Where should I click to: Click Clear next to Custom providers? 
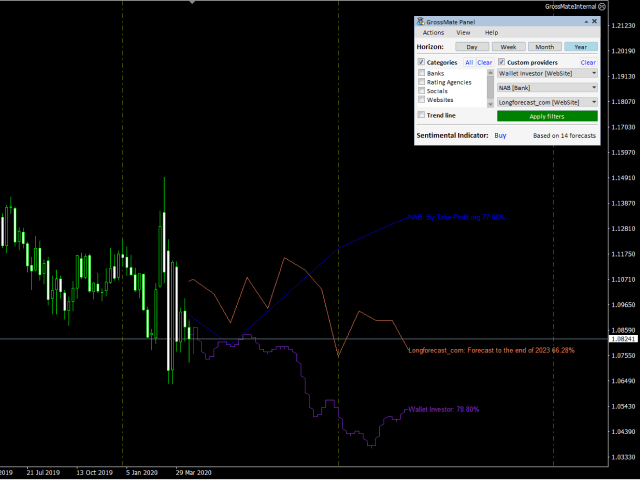pyautogui.click(x=588, y=62)
